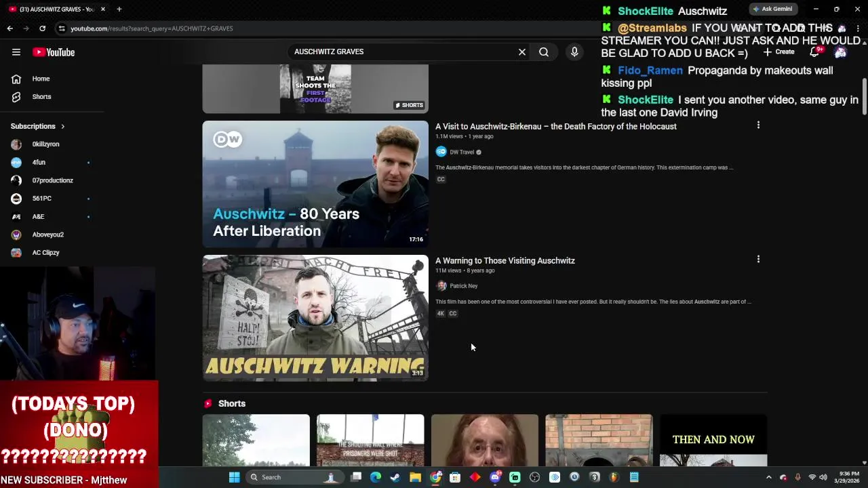Switch to Chrome in the taskbar

tap(435, 477)
